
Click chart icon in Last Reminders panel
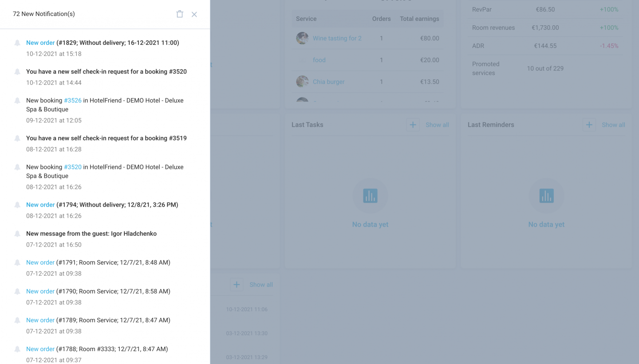tap(546, 196)
